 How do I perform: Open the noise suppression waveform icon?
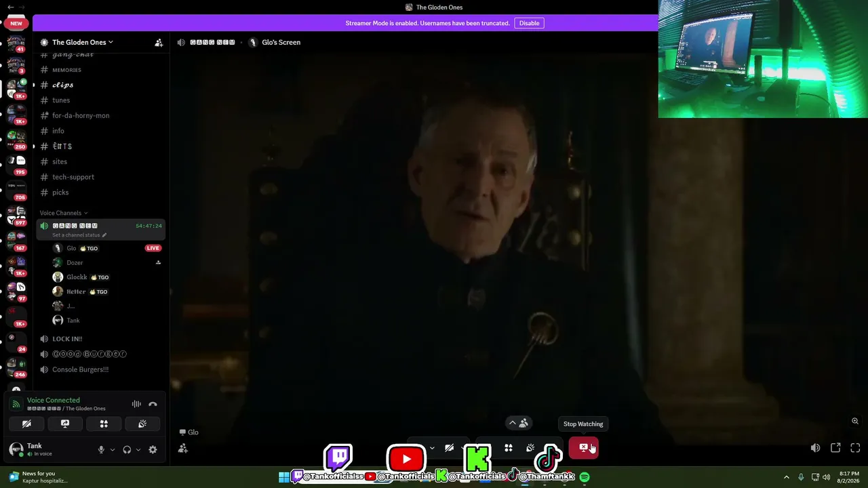136,404
